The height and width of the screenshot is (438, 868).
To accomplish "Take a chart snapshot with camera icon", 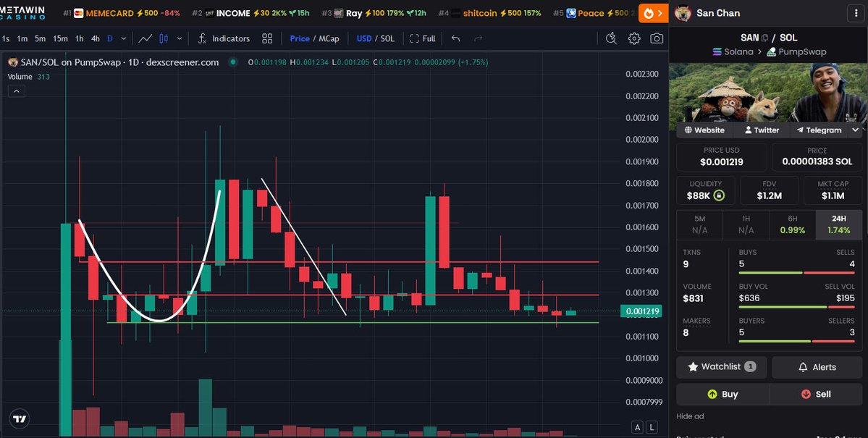I will (x=657, y=38).
